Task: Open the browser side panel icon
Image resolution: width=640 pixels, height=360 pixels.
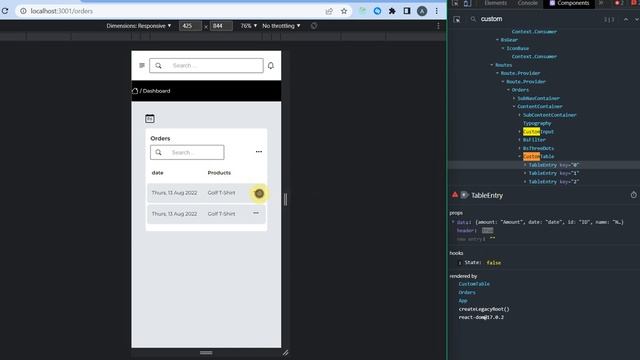Action: point(407,11)
